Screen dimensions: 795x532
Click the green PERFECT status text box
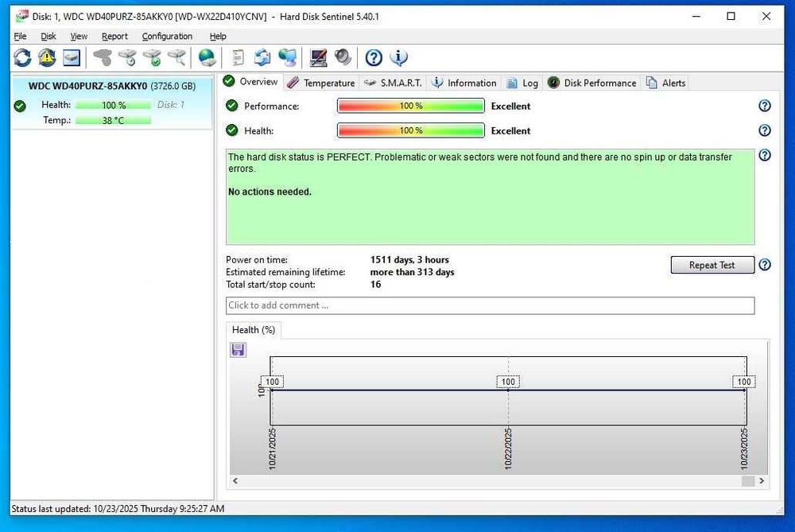pyautogui.click(x=490, y=196)
